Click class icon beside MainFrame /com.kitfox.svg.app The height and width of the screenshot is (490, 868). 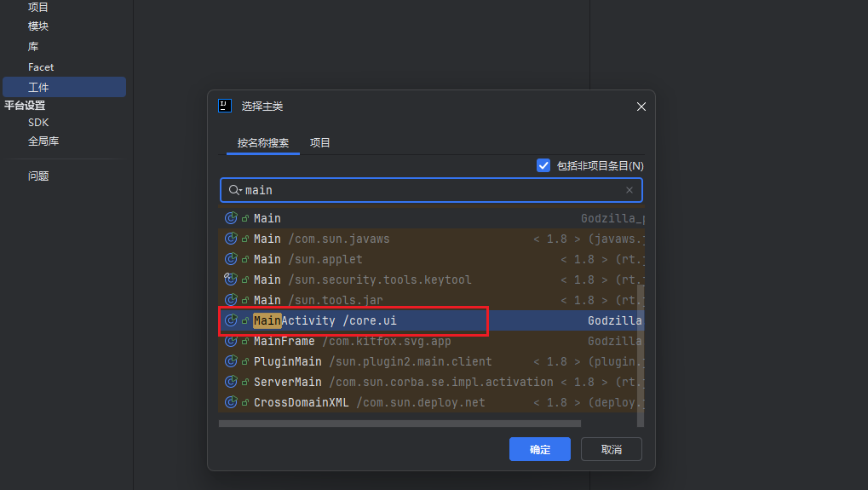(x=231, y=341)
